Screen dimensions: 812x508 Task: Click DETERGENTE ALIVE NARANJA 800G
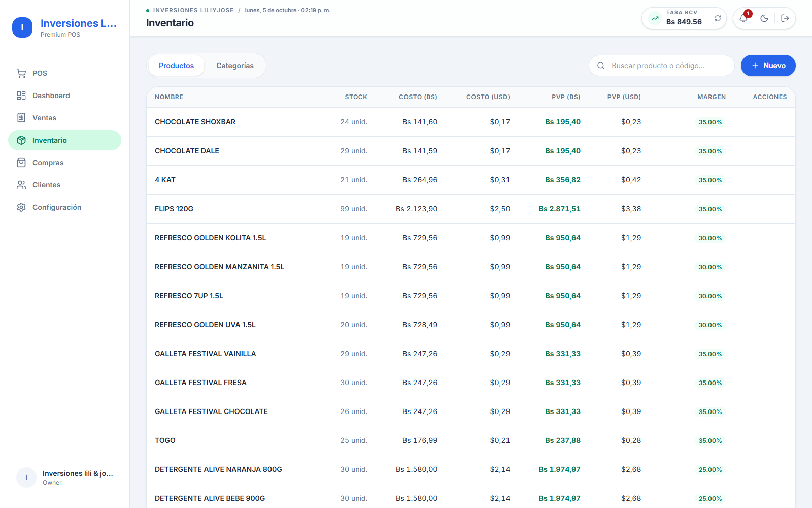tap(218, 469)
